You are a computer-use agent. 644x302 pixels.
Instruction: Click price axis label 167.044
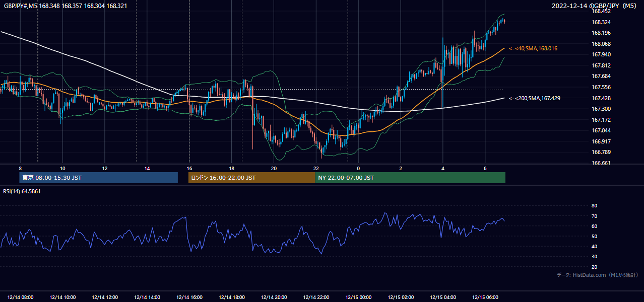601,130
